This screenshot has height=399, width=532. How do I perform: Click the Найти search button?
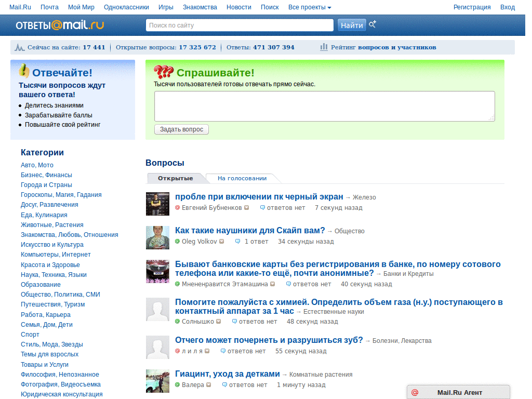tap(352, 25)
